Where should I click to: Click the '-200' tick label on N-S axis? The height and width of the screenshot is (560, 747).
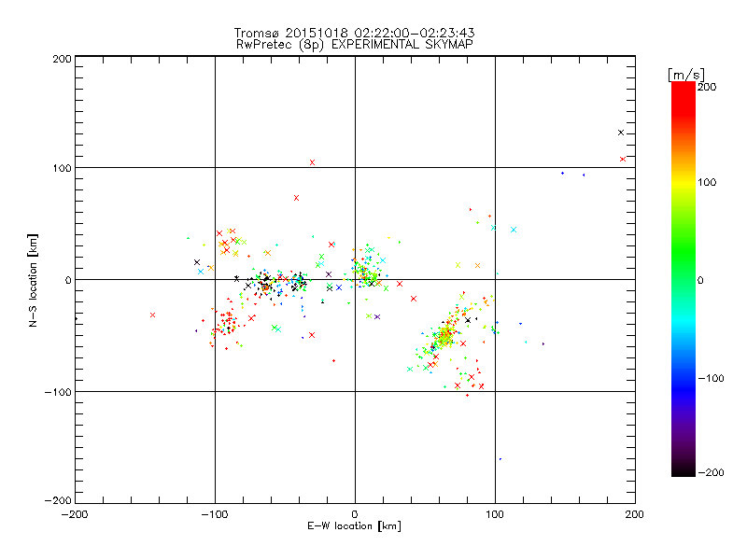pyautogui.click(x=58, y=500)
